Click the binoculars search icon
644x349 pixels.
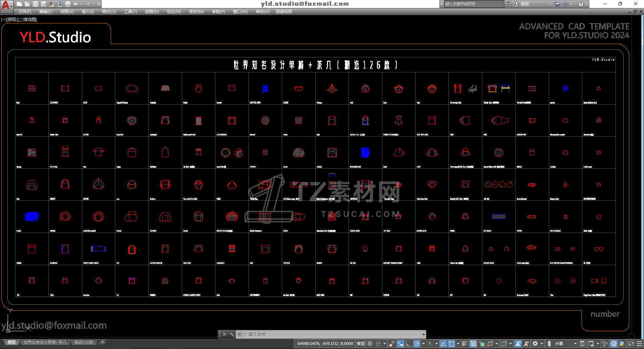click(x=508, y=4)
